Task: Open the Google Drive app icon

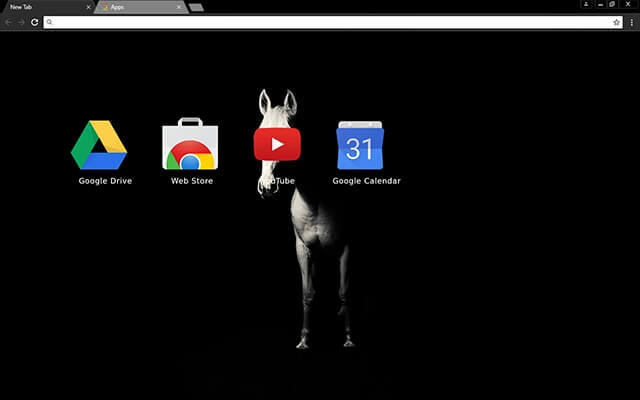Action: 99,145
